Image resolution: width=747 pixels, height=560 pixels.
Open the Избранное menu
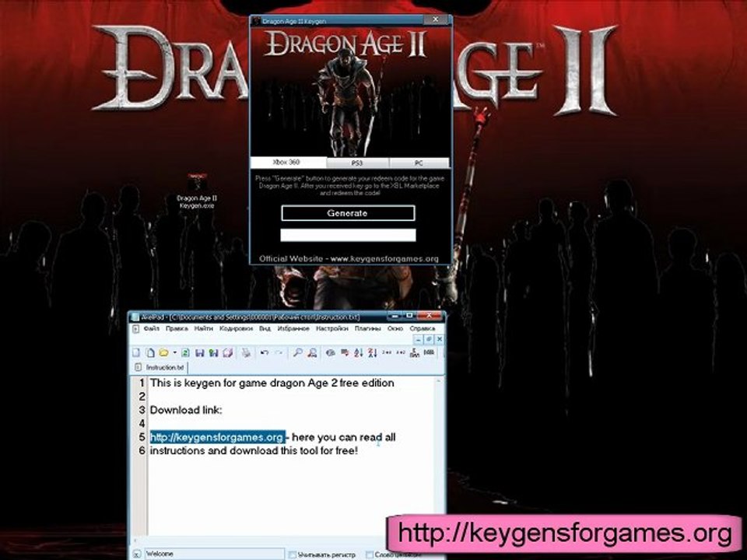pos(293,328)
